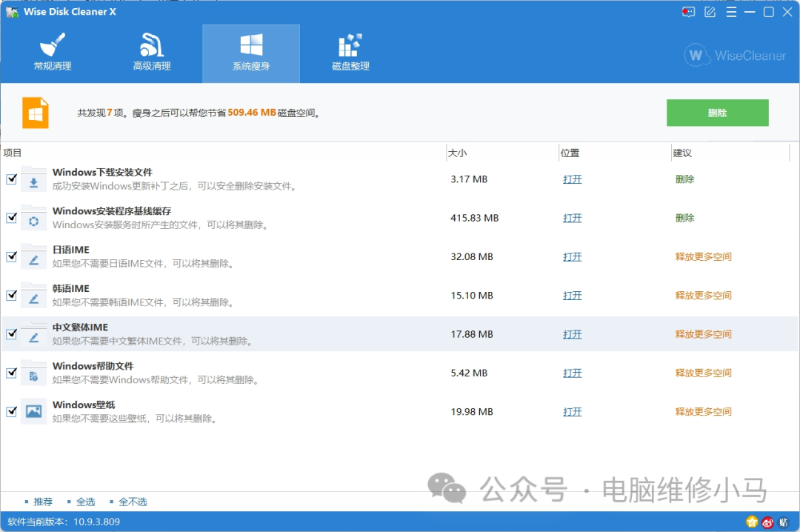The width and height of the screenshot is (800, 532).
Task: Click the 删除 suggestion for Windows下载安装文件
Action: (x=684, y=179)
